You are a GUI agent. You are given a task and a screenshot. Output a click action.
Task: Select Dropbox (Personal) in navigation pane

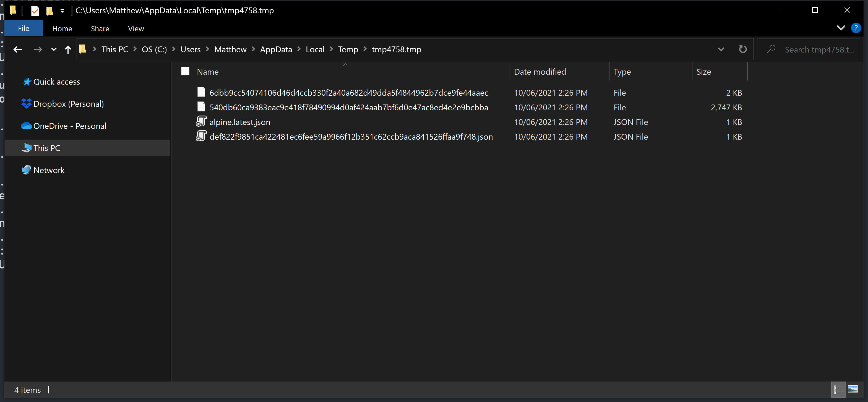tap(68, 104)
